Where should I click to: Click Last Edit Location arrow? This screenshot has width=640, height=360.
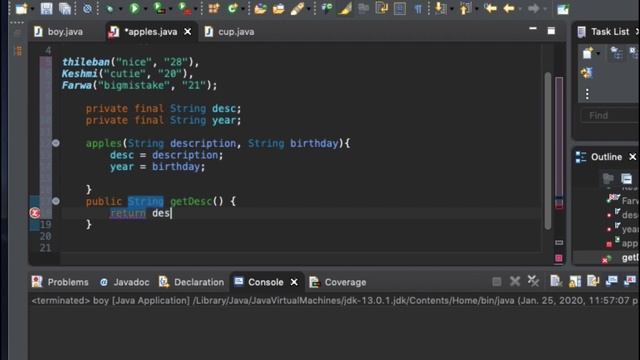pyautogui.click(x=490, y=8)
